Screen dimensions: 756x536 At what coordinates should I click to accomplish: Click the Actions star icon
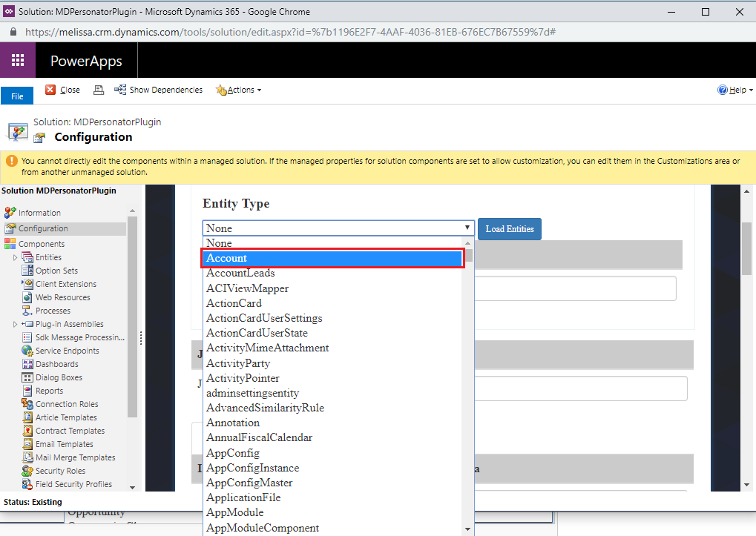[221, 90]
